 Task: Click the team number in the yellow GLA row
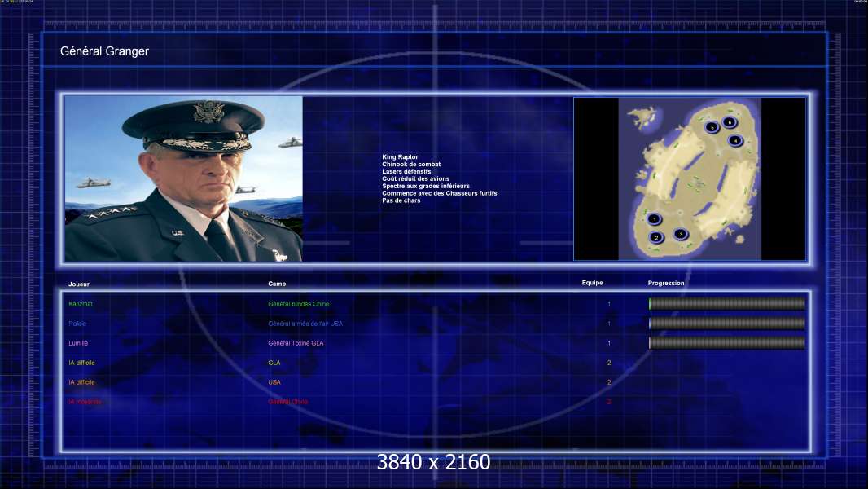(609, 363)
